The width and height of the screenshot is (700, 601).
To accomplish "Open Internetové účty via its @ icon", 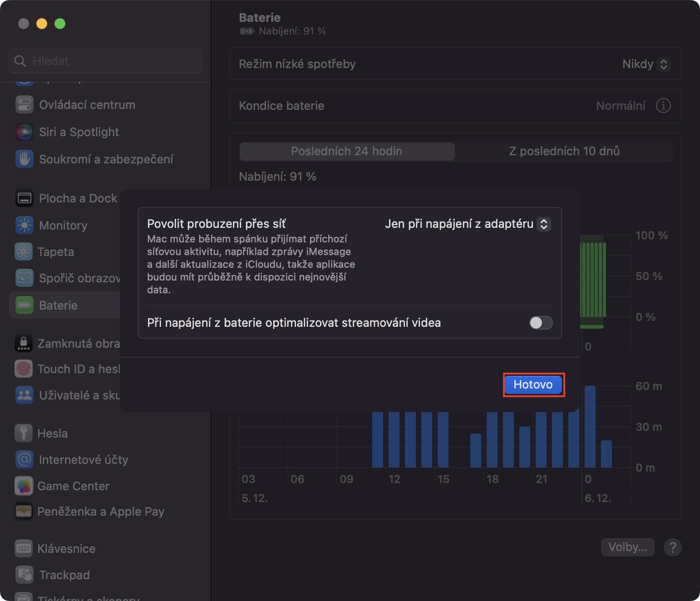I will (x=24, y=460).
